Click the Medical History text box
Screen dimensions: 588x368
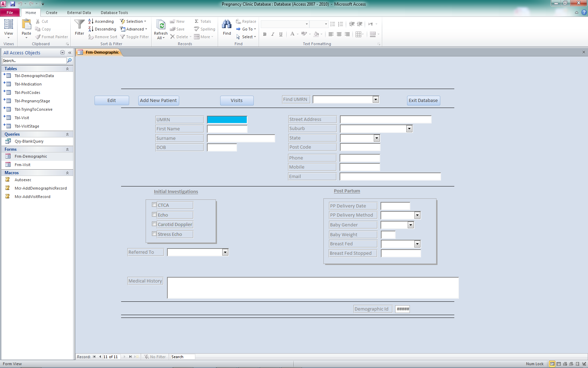pos(313,288)
